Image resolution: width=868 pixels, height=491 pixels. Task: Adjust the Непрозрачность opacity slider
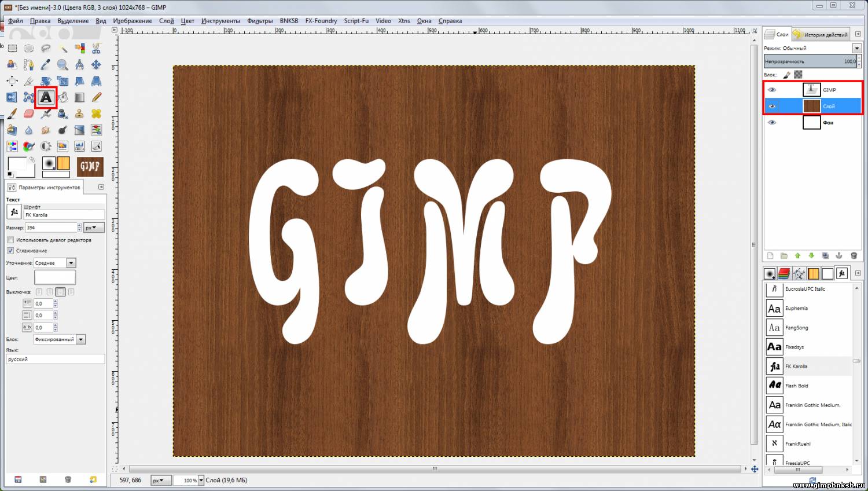tap(810, 61)
